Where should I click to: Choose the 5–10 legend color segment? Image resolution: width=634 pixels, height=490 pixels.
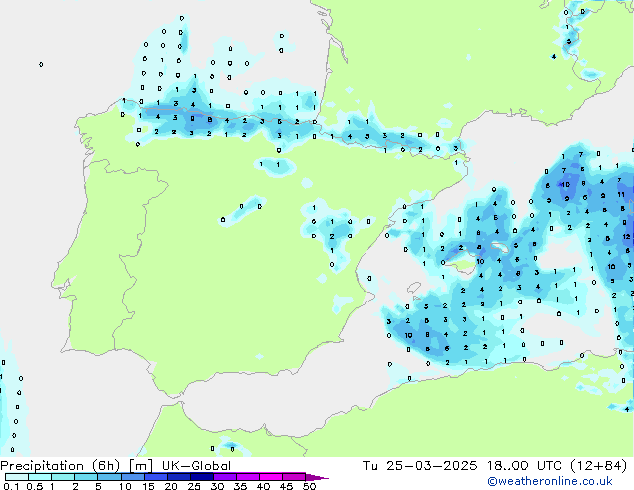tap(109, 477)
